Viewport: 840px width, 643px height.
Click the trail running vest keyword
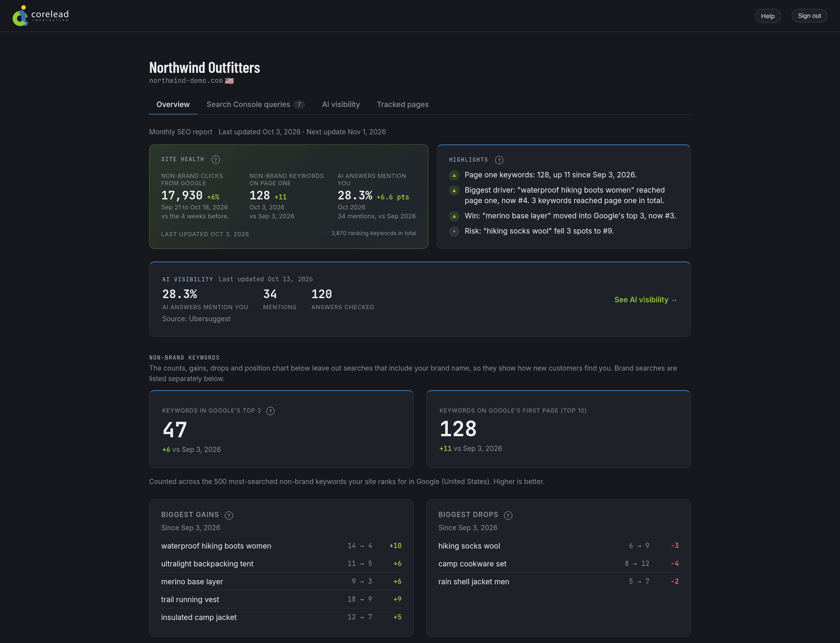coord(190,599)
